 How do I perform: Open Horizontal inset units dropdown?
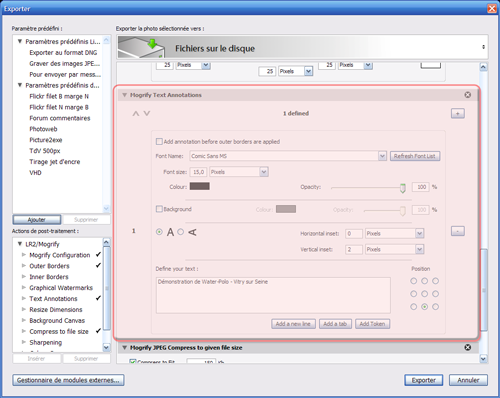click(419, 234)
